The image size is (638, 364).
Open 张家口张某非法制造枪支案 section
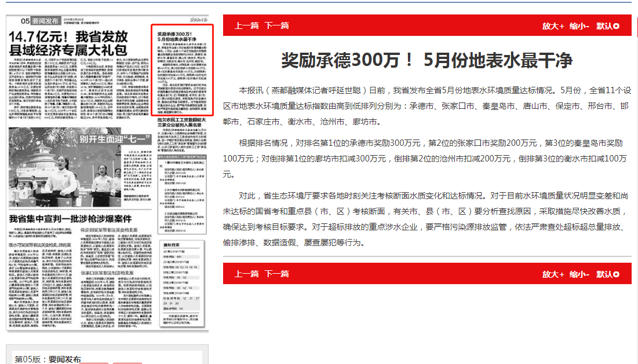(116, 272)
